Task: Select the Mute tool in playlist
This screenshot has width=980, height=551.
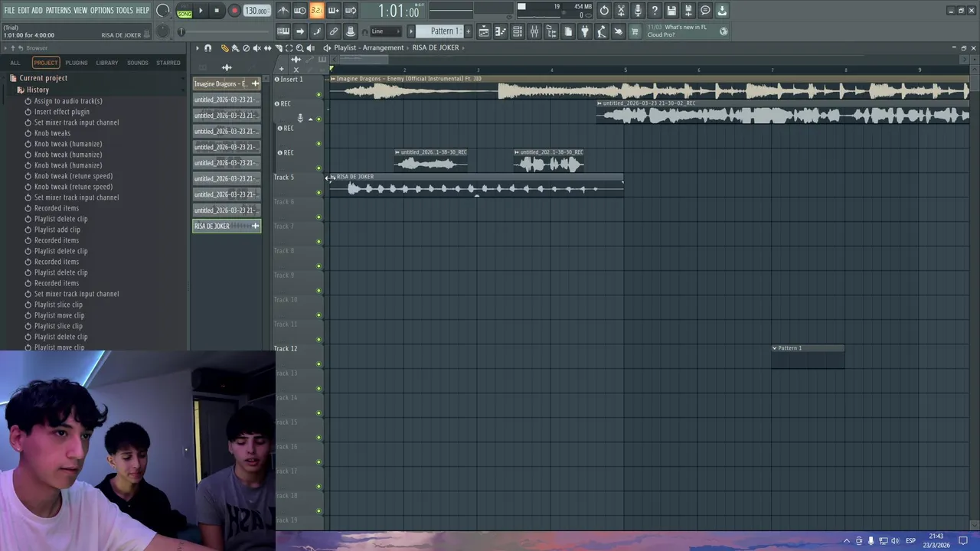Action: [x=256, y=48]
